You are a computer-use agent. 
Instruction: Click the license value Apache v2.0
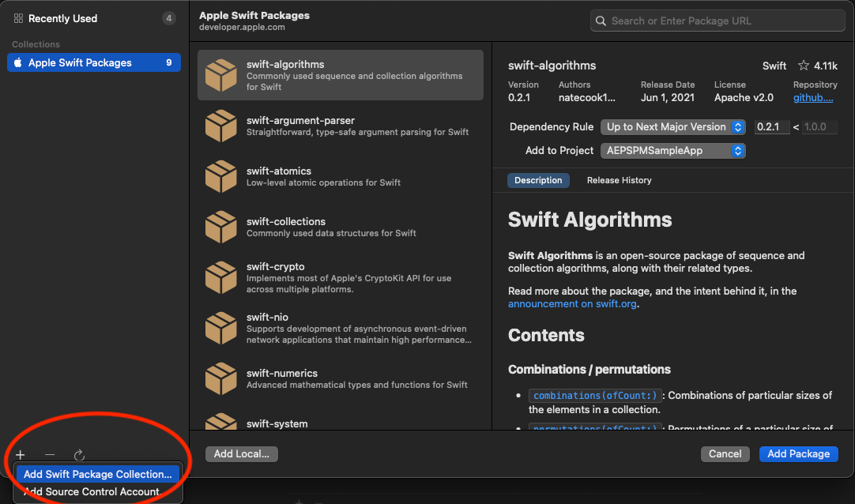click(744, 98)
